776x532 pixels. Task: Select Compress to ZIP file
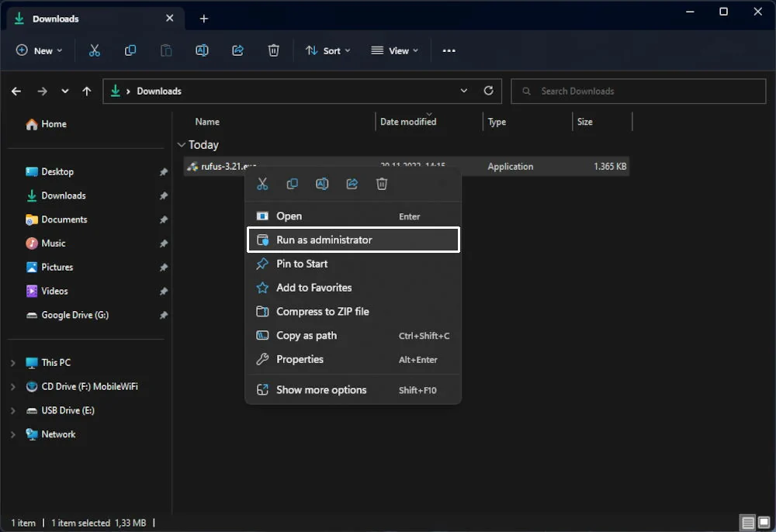coord(353,312)
